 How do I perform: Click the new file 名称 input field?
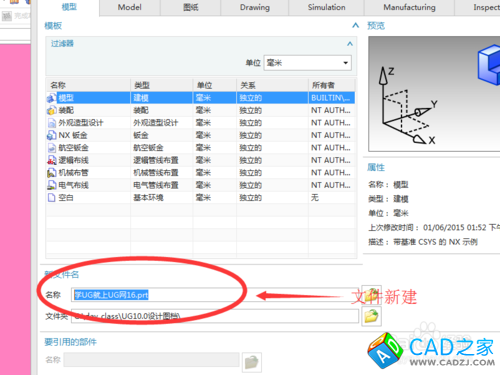[215, 295]
